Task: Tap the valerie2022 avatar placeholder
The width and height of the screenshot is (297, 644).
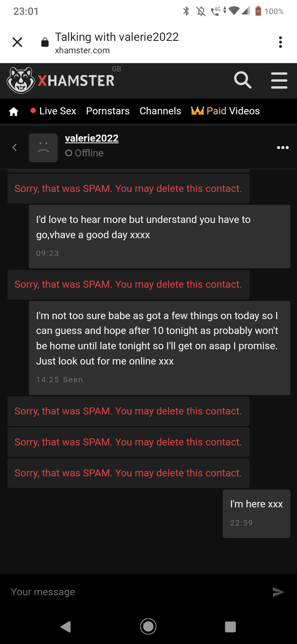Action: [x=43, y=148]
